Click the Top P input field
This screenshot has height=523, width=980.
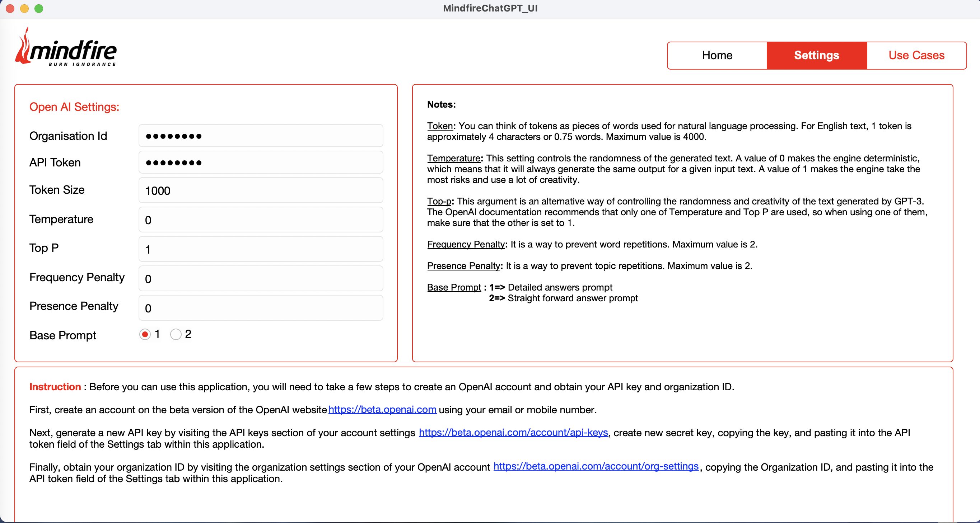(x=261, y=249)
